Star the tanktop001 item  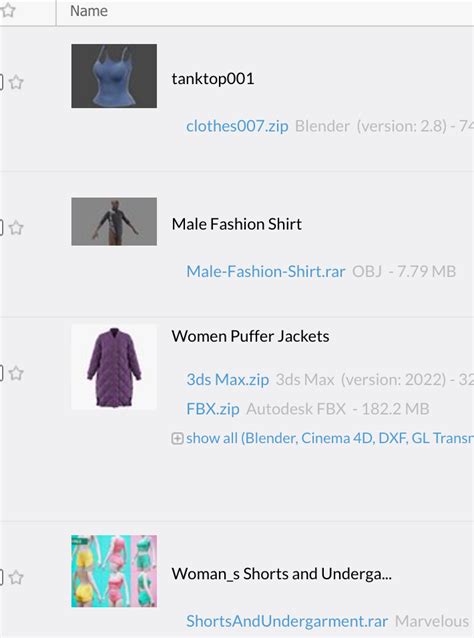tap(16, 83)
